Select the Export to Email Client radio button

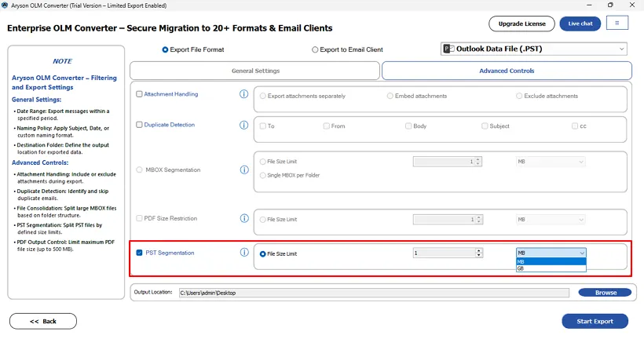[x=316, y=49]
